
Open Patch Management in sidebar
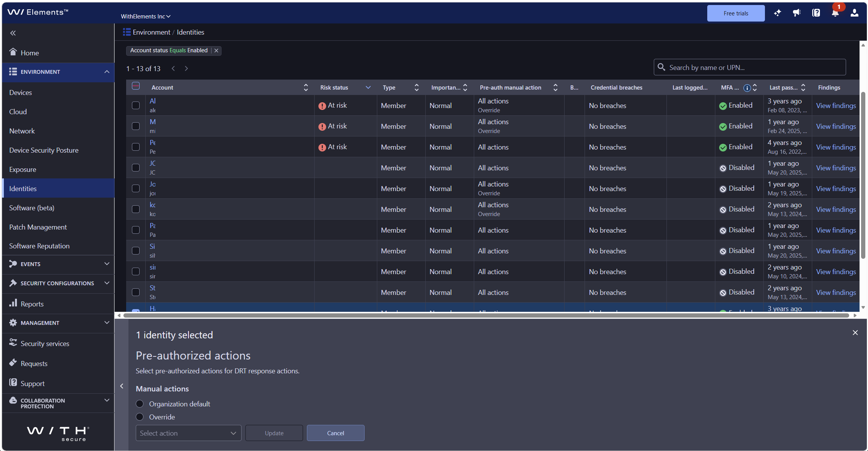point(38,227)
